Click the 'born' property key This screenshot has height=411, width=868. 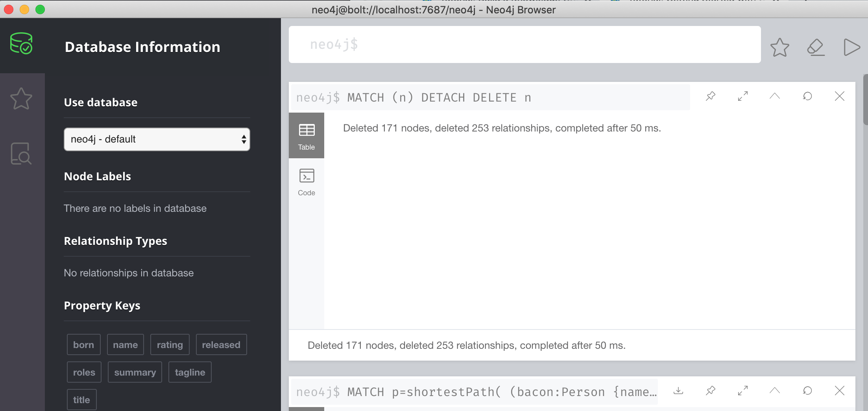83,345
